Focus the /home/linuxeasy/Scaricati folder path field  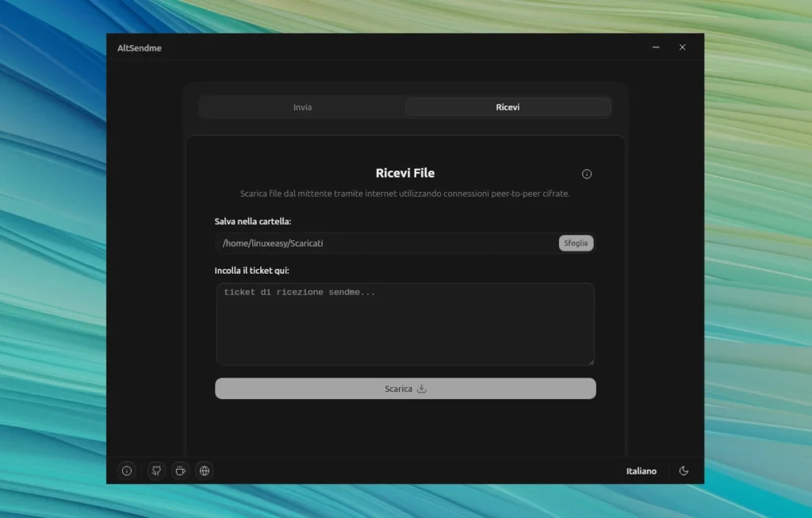click(385, 244)
